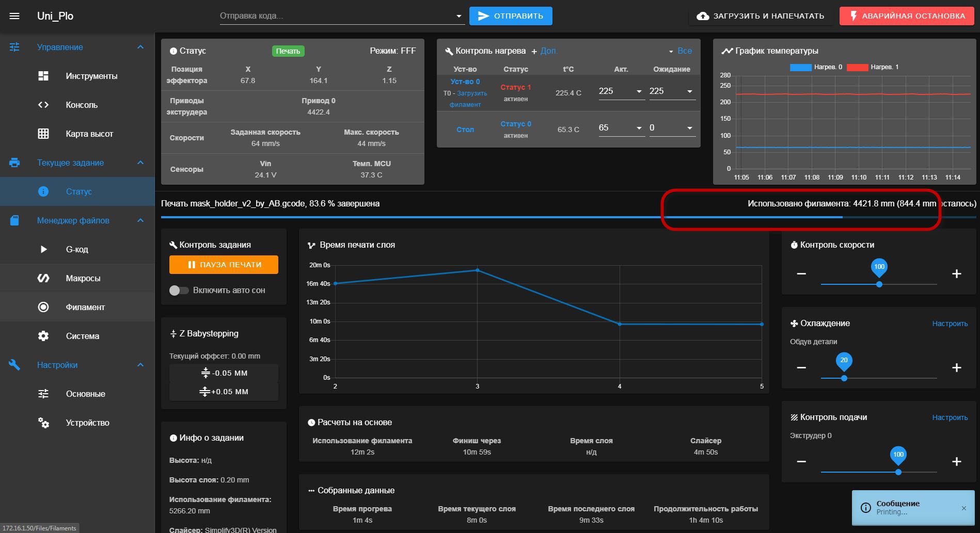The image size is (980, 533).
Task: Open Инструменты page
Action: [x=77, y=76]
